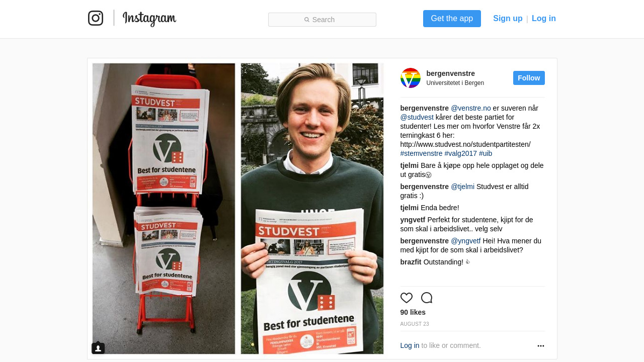The height and width of the screenshot is (362, 644).
Task: Open the @studvest mention link
Action: click(417, 117)
